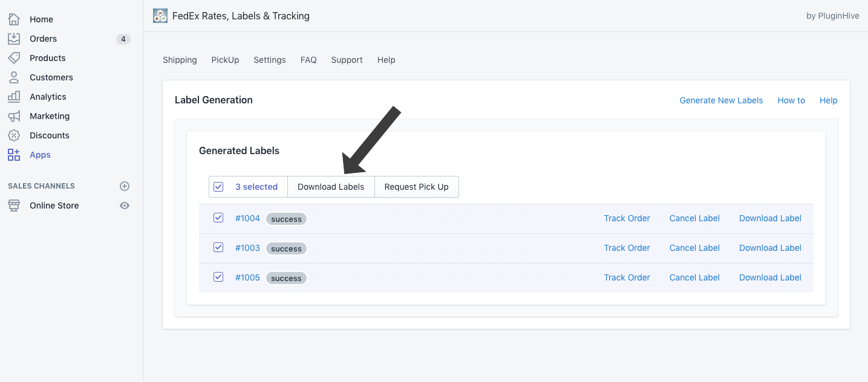Cancel Label for order #1004

click(694, 218)
